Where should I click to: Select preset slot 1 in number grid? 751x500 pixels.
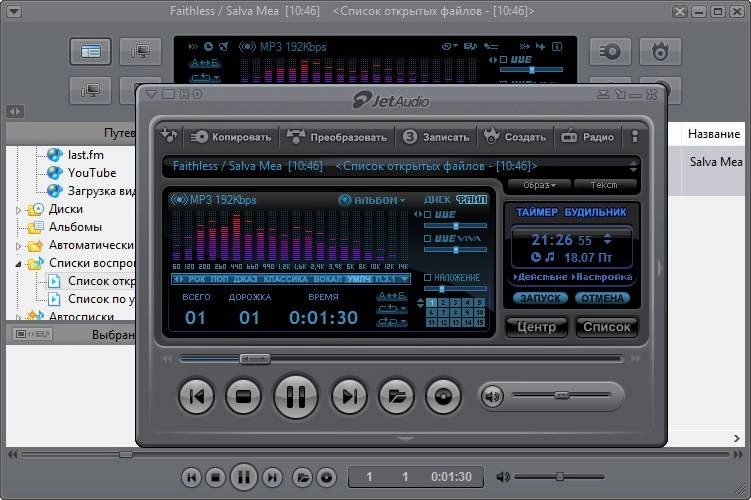point(432,303)
